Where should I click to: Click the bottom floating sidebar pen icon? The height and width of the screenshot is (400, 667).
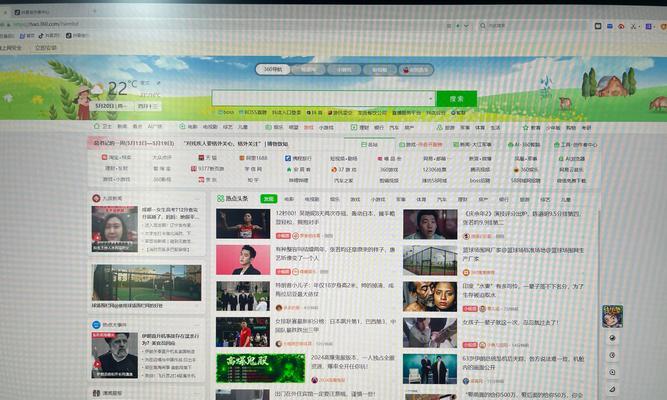612,389
